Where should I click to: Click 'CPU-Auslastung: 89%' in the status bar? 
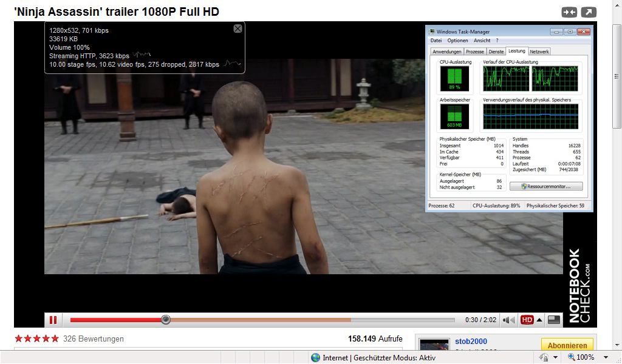click(496, 206)
